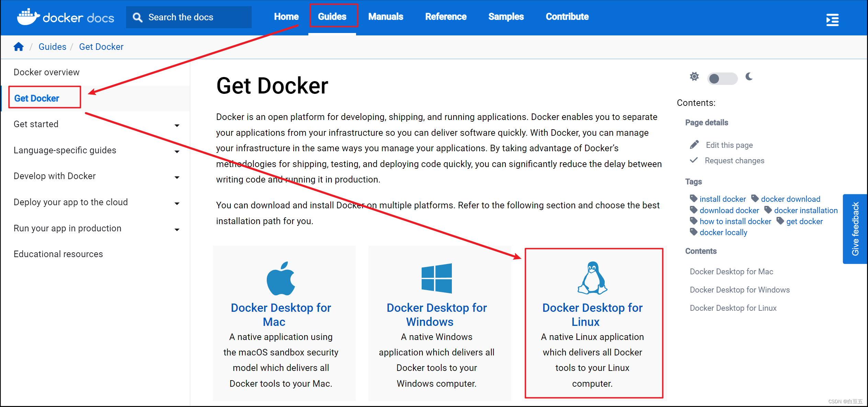Image resolution: width=868 pixels, height=407 pixels.
Task: Open the install docker tag link
Action: (722, 199)
